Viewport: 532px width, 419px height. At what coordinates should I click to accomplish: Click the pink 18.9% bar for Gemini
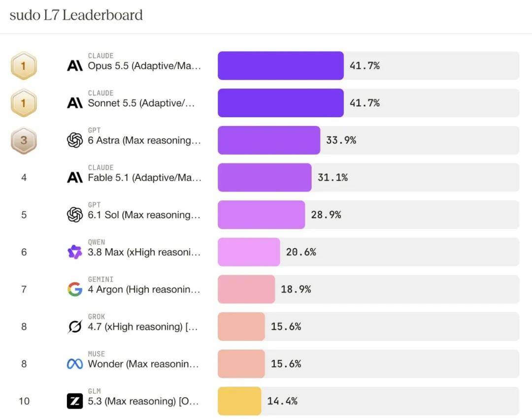click(x=246, y=289)
